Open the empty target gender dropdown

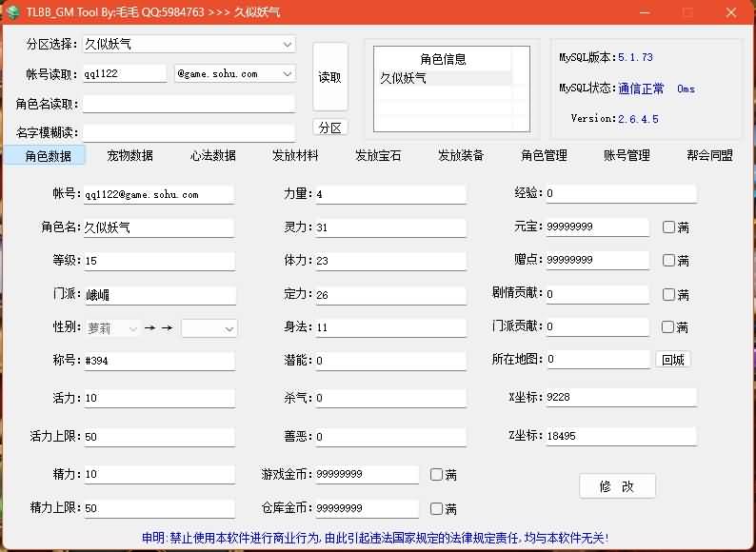tap(209, 328)
